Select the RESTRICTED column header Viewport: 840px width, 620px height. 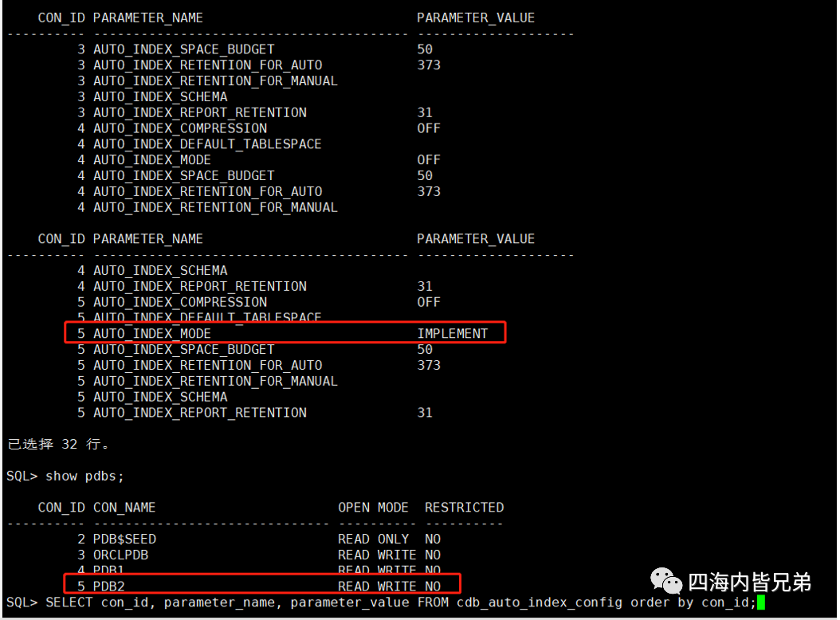click(x=465, y=508)
